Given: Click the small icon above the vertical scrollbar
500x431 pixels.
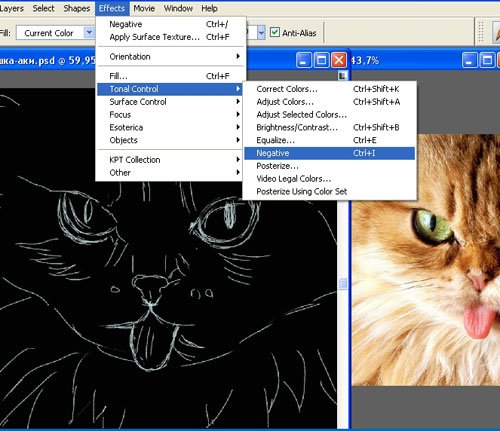Looking at the screenshot, I should coord(342,76).
